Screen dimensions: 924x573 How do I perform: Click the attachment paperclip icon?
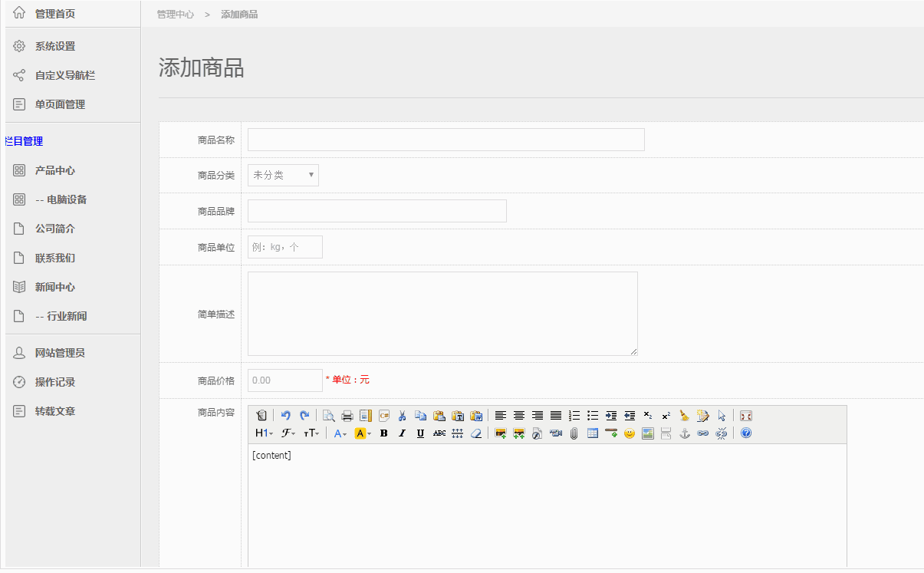pyautogui.click(x=574, y=433)
